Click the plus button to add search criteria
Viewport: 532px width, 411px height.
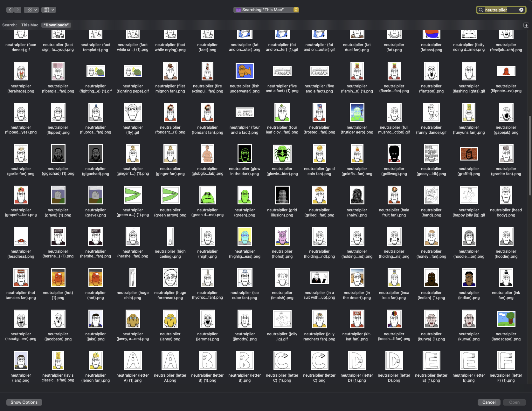click(526, 25)
